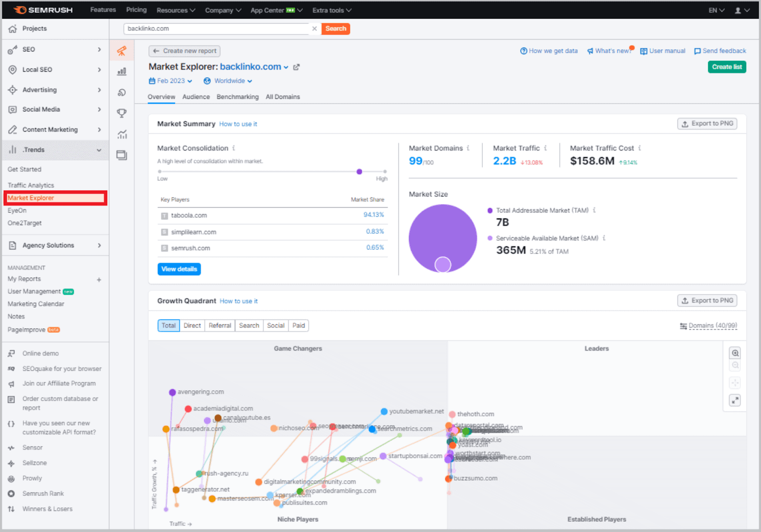Select the Direct traffic toggle

point(192,326)
